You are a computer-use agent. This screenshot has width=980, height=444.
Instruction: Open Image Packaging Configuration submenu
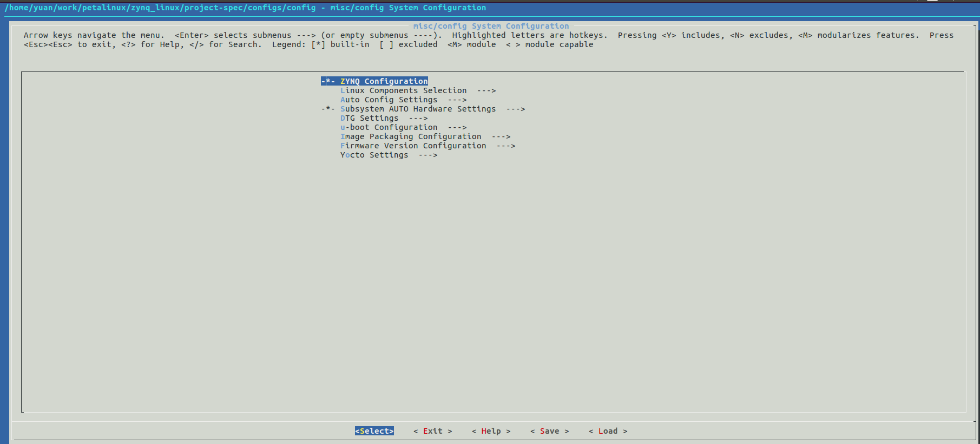[x=425, y=136]
